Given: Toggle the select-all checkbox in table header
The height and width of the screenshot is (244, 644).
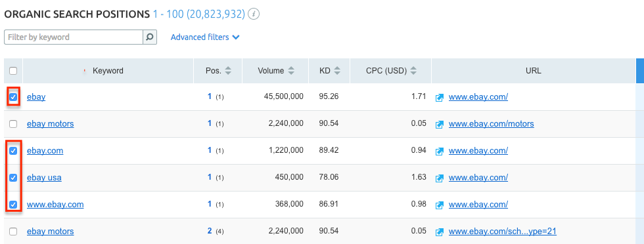Looking at the screenshot, I should [13, 71].
